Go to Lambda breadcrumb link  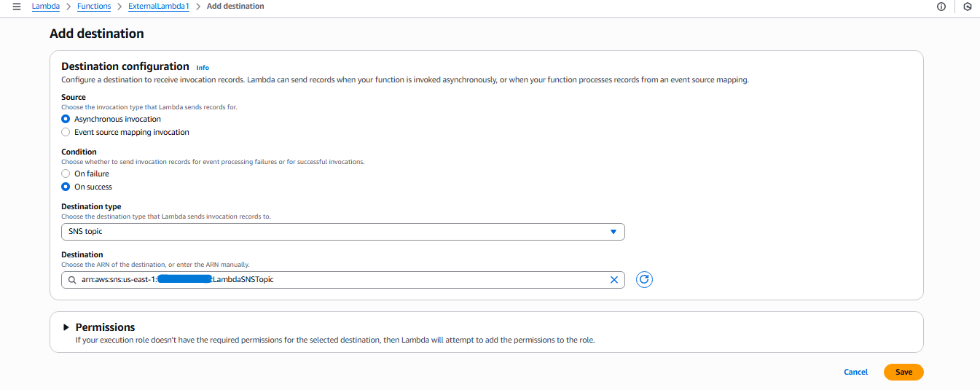click(45, 7)
